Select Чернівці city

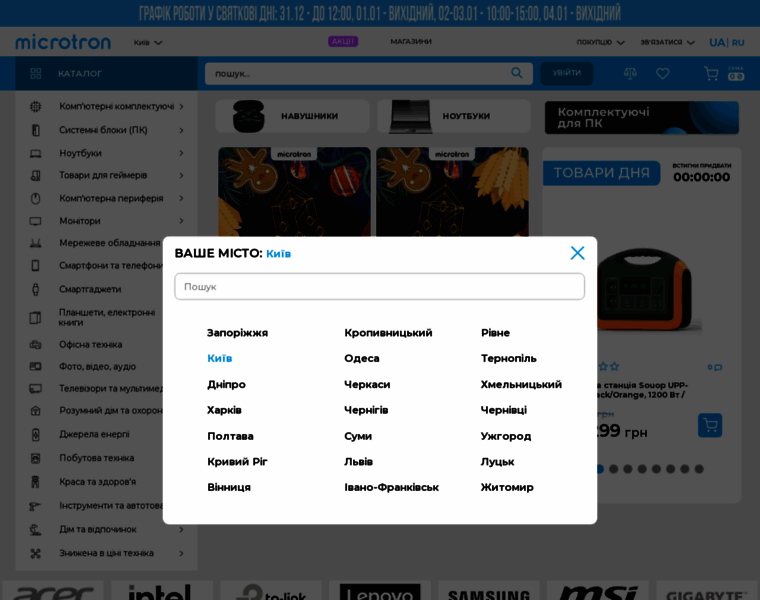tap(504, 410)
